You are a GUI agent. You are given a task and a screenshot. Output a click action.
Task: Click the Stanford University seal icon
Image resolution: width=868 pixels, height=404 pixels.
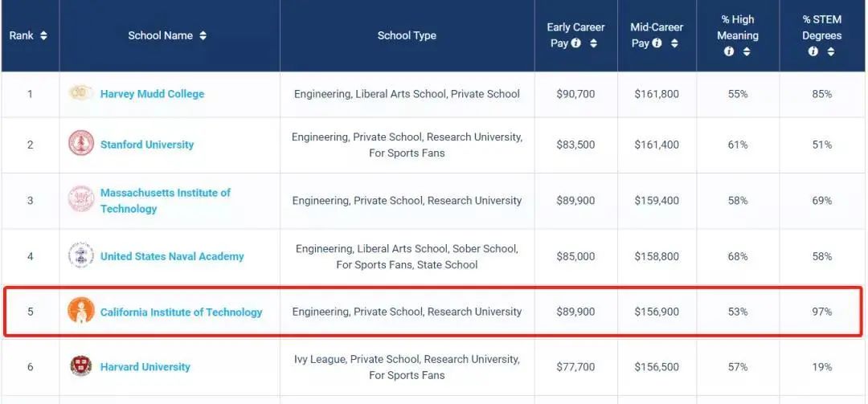click(x=81, y=144)
